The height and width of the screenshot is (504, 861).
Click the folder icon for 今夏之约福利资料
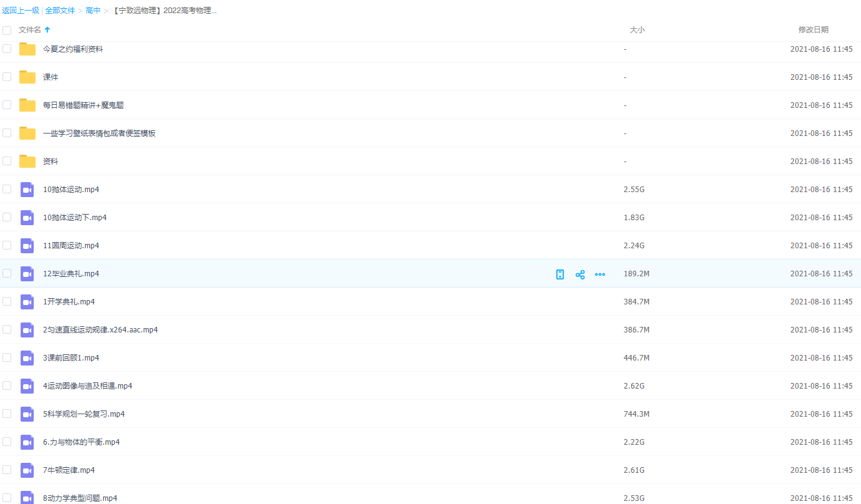coord(27,49)
